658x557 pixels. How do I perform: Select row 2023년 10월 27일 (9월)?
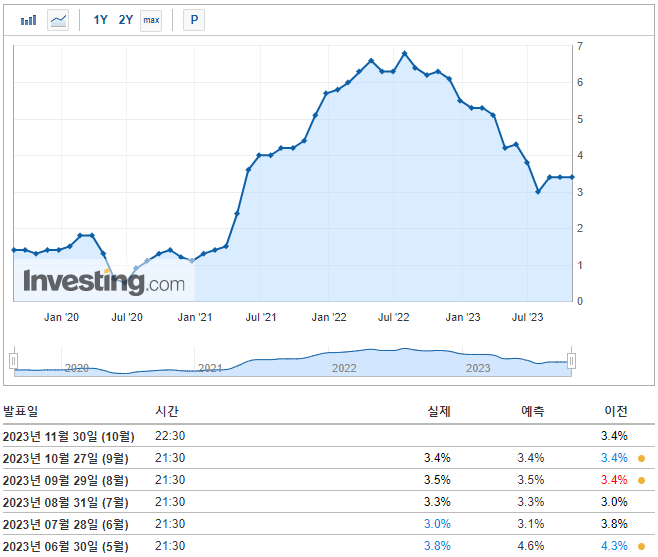(329, 458)
